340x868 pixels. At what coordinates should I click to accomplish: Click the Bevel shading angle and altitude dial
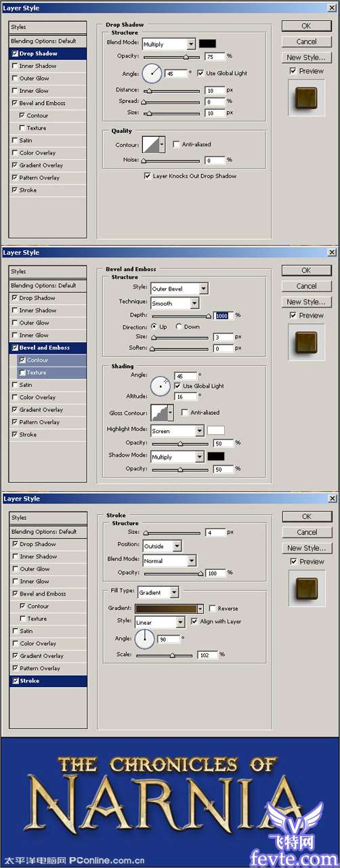tap(161, 386)
